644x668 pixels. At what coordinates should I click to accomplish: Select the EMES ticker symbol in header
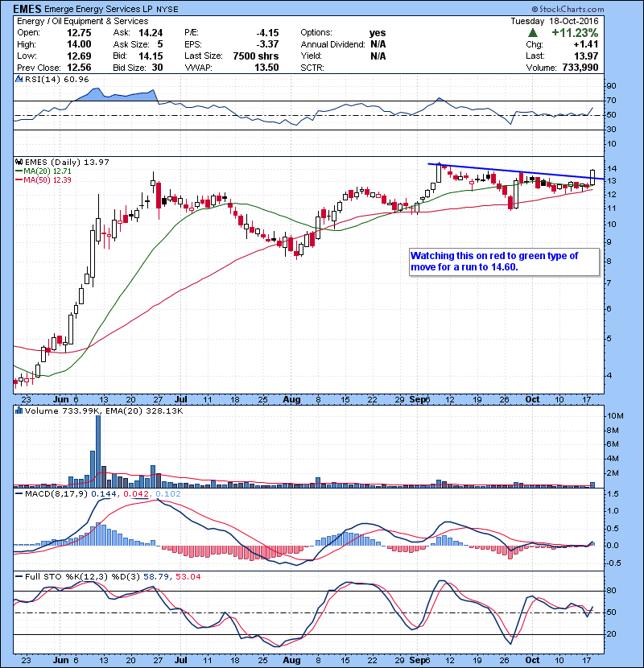(x=27, y=9)
